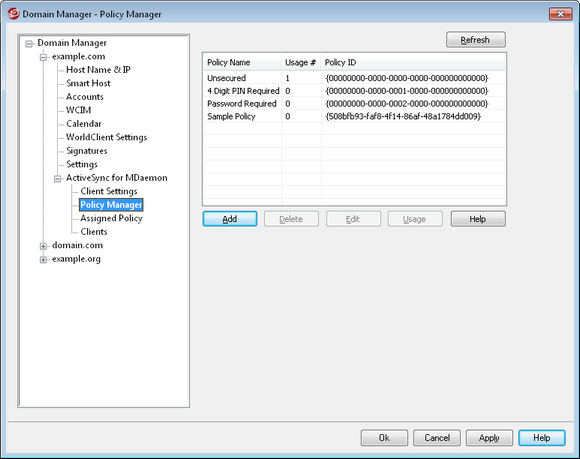
Task: Open the Host Name & IP page
Action: [98, 70]
